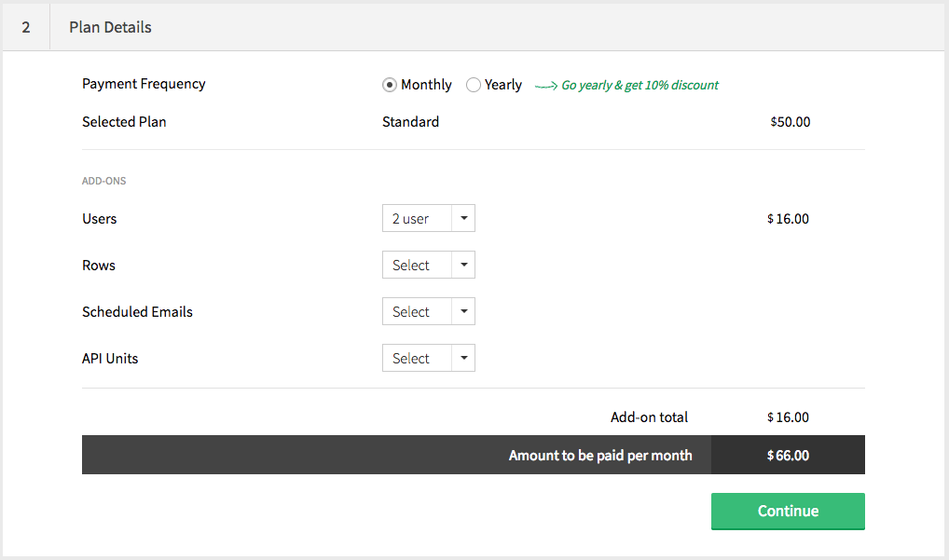Viewport: 949px width, 560px height.
Task: Click the Yearly label text
Action: pyautogui.click(x=503, y=85)
